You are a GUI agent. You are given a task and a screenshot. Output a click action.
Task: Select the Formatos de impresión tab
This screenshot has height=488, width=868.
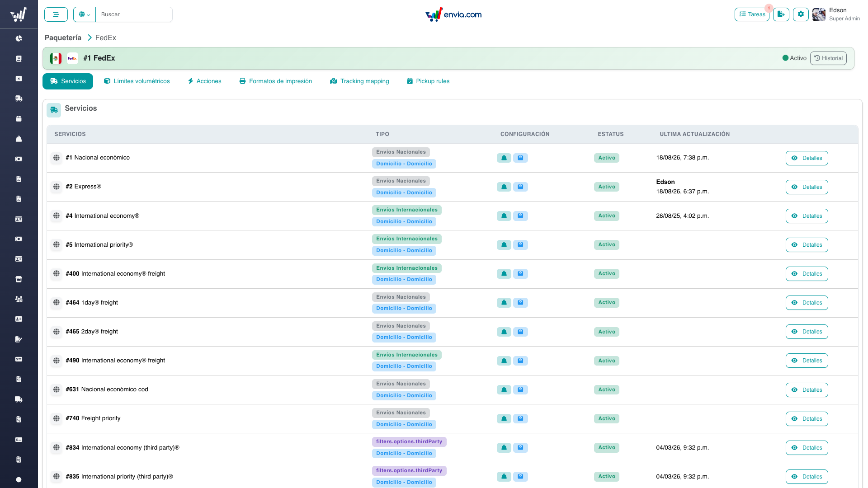(x=276, y=81)
